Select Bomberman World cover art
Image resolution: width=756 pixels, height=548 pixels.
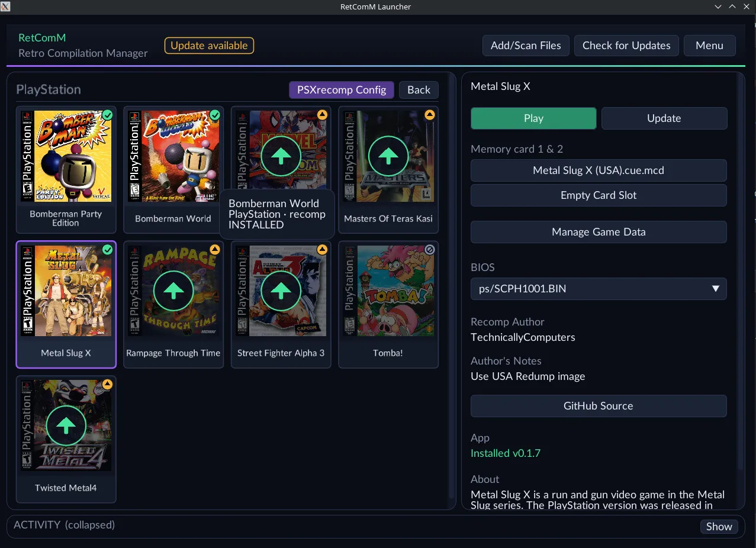click(x=173, y=156)
